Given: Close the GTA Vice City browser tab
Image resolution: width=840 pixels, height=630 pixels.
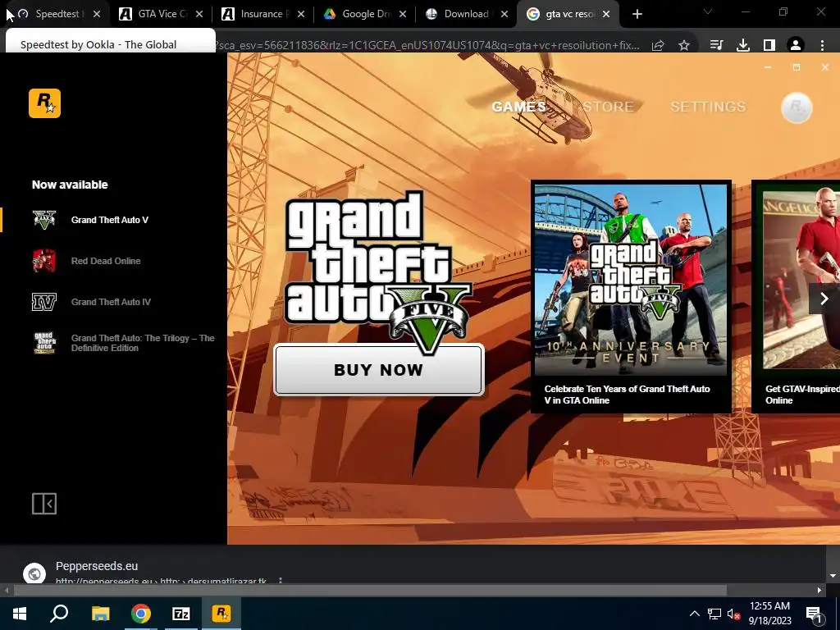Looking at the screenshot, I should (199, 15).
